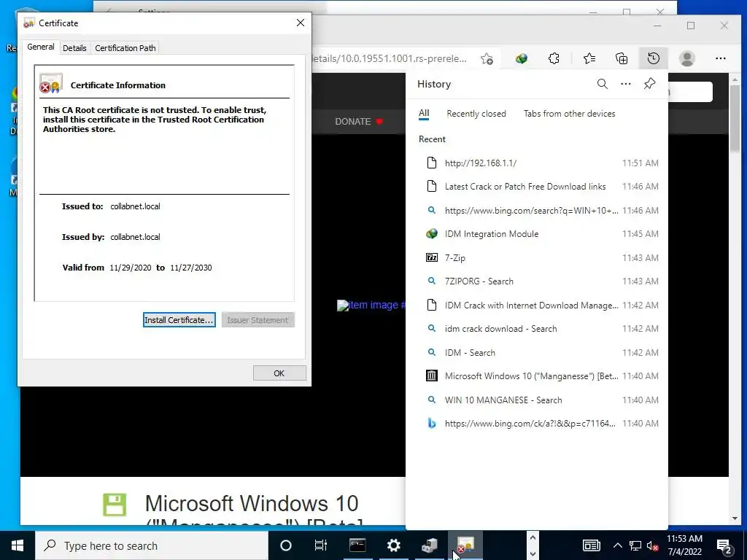The height and width of the screenshot is (560, 747).
Task: Click the broken item image link
Action: click(371, 305)
